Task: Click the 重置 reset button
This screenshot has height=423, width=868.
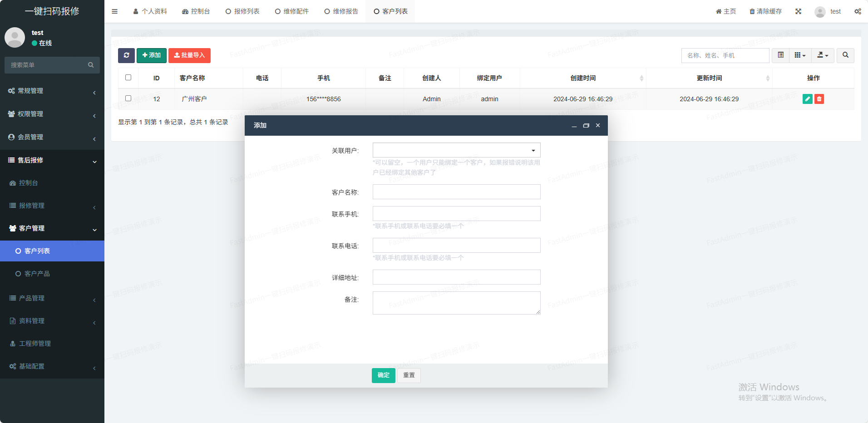Action: point(409,375)
